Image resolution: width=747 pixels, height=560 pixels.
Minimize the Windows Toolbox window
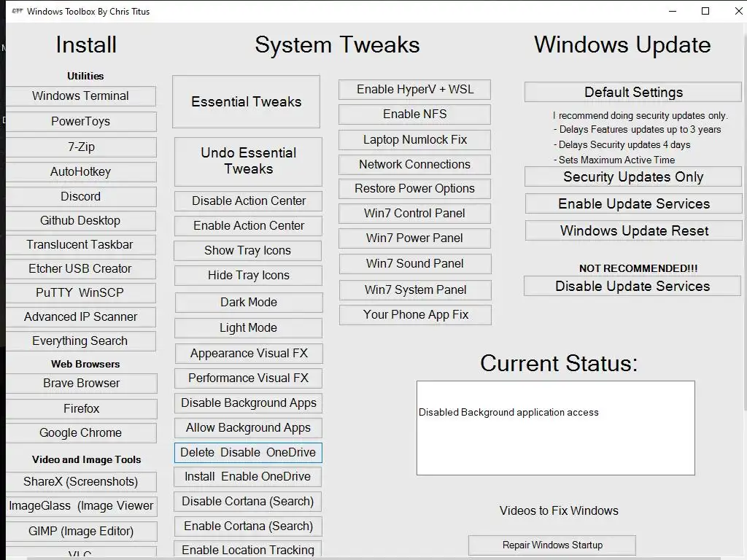click(673, 11)
